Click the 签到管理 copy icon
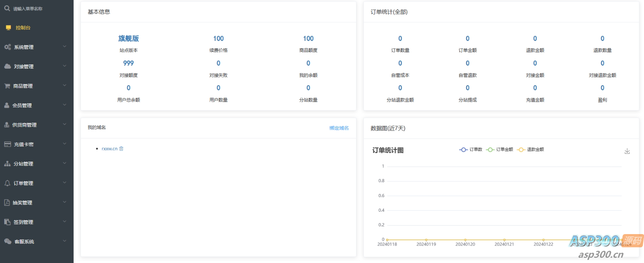 (x=7, y=222)
